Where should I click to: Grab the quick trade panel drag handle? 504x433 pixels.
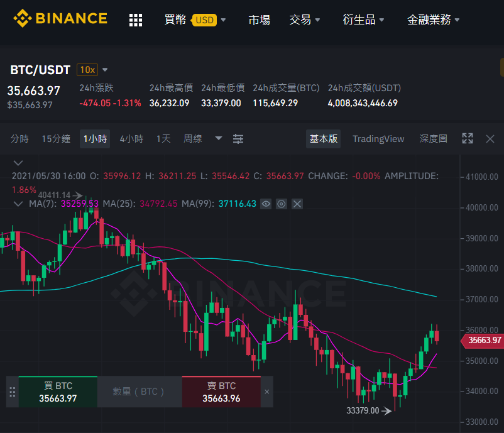point(13,392)
